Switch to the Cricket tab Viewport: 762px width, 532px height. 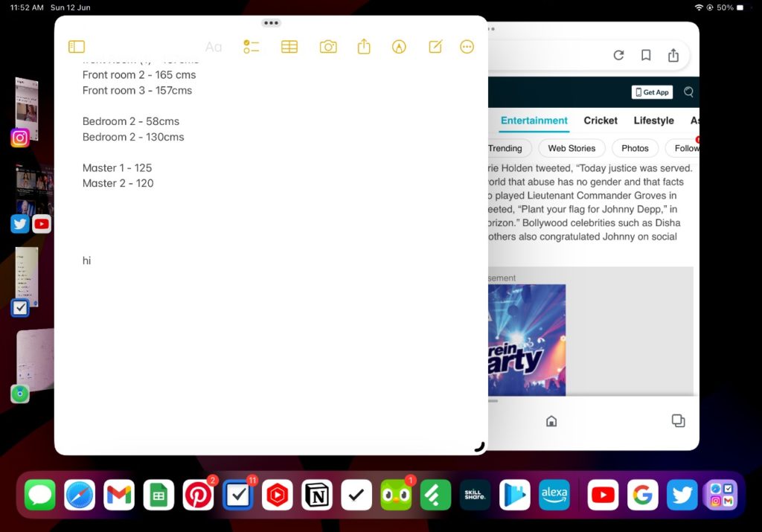click(601, 121)
